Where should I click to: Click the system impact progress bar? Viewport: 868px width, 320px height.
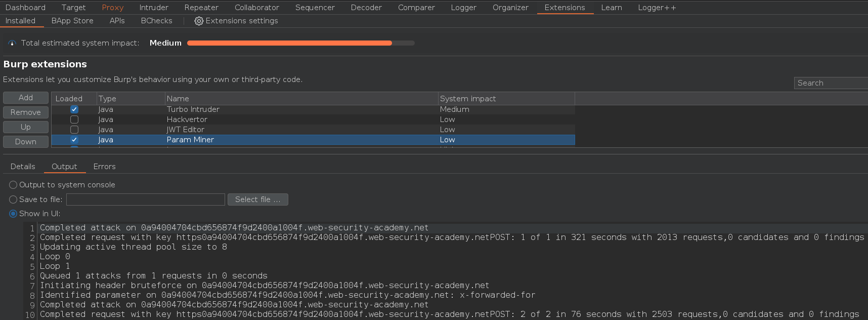click(300, 43)
